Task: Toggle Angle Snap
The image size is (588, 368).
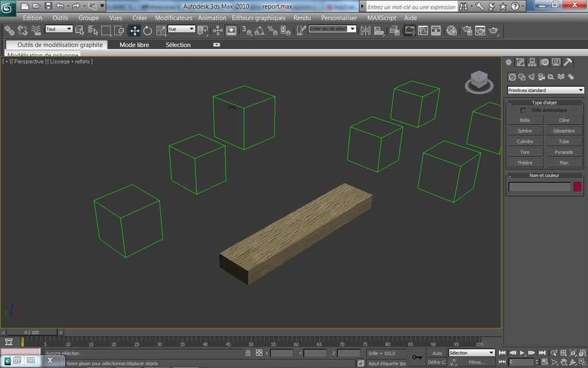Action: (260, 30)
